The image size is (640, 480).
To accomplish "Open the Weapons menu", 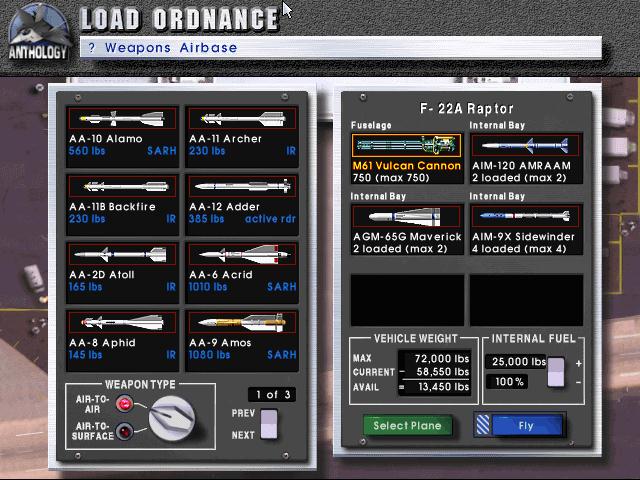I will [x=138, y=48].
